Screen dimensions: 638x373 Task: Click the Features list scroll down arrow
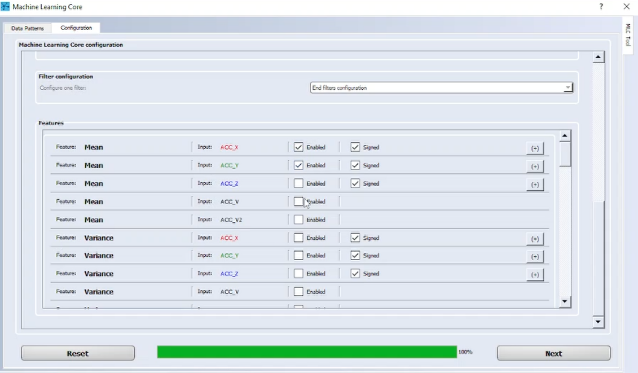tap(564, 301)
